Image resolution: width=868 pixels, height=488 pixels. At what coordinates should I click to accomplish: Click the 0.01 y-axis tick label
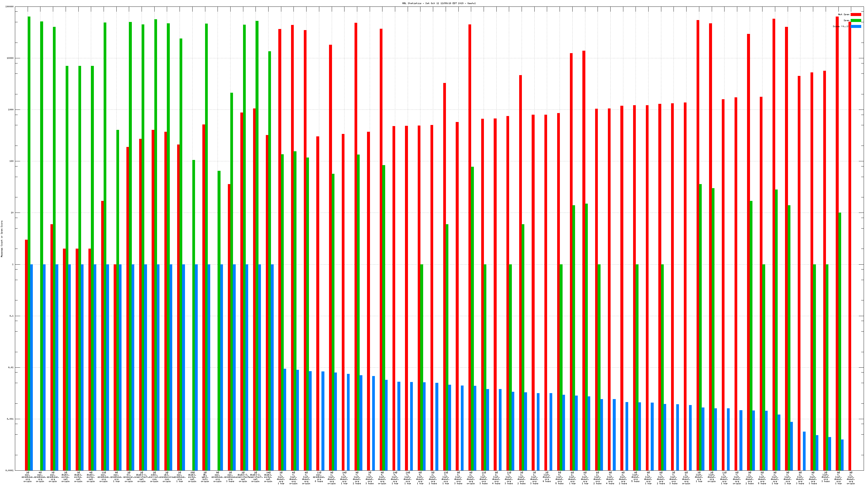point(11,367)
